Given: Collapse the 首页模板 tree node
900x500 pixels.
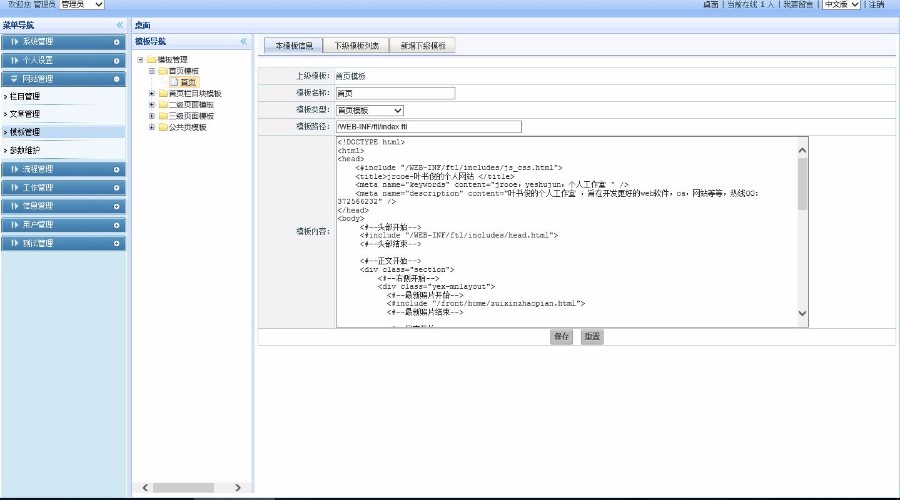Looking at the screenshot, I should click(x=152, y=71).
